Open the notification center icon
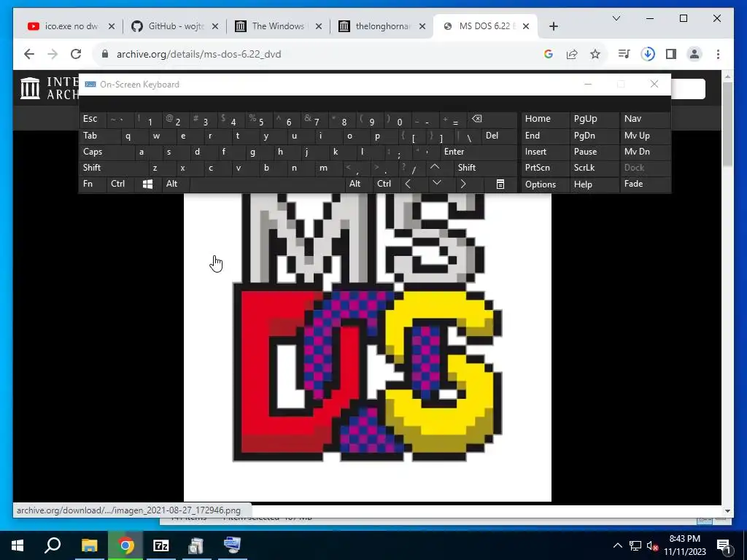This screenshot has width=747, height=560. [x=724, y=545]
